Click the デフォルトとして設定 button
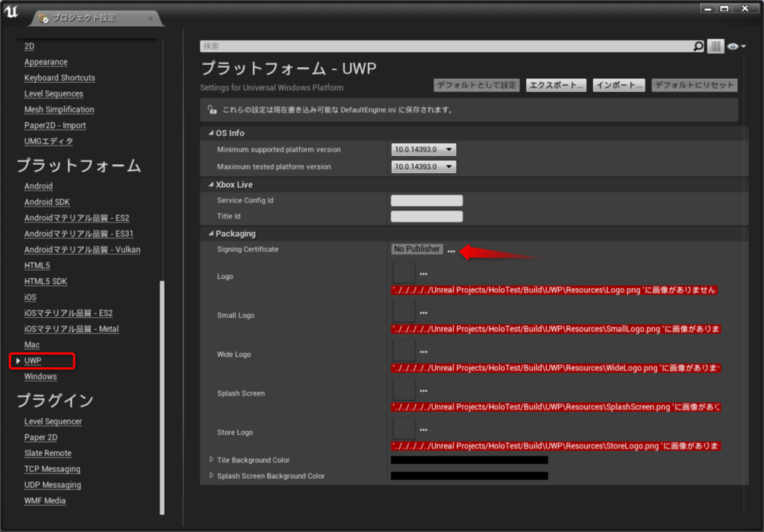Image resolution: width=764 pixels, height=532 pixels. pyautogui.click(x=477, y=85)
